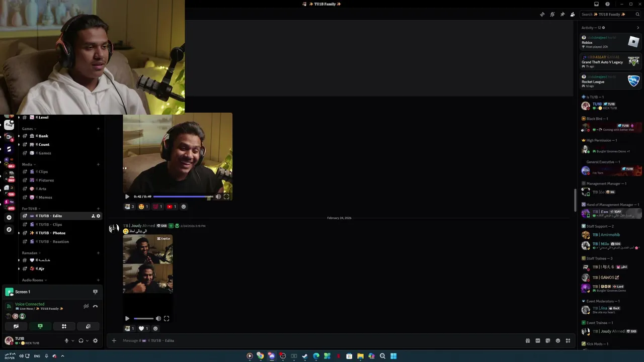Open the Memes channel

click(x=60, y=197)
